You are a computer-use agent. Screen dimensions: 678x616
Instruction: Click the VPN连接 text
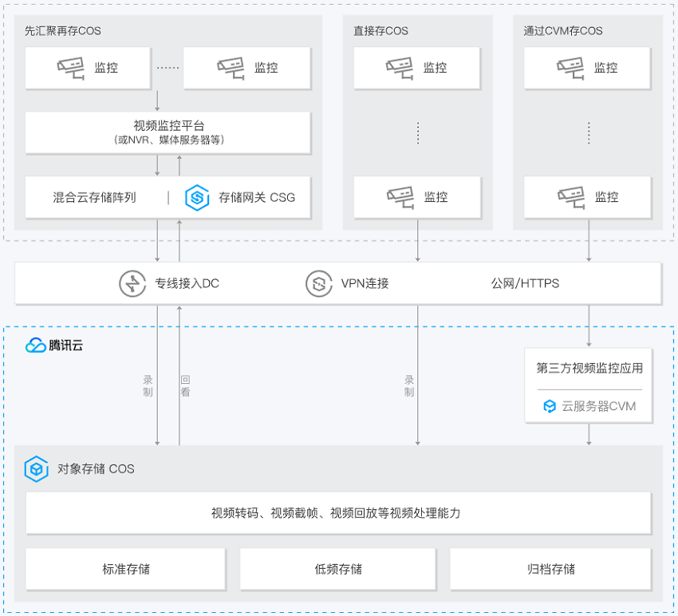pyautogui.click(x=365, y=284)
